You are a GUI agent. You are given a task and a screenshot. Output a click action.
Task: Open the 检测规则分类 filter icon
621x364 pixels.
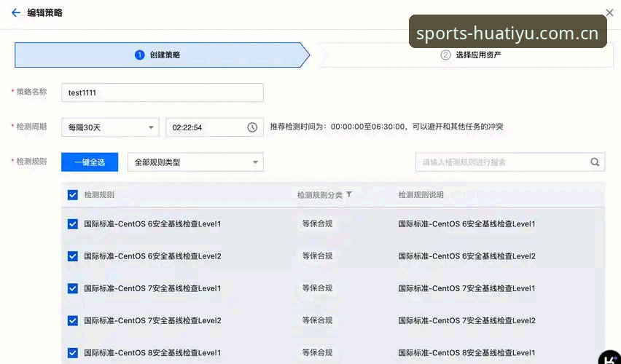(x=349, y=194)
